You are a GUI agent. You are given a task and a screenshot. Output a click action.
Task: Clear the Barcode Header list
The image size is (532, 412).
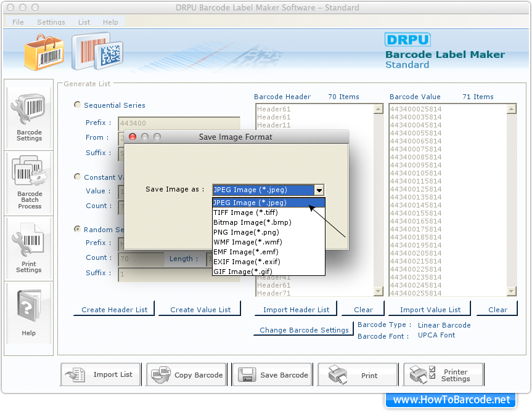[x=363, y=309]
